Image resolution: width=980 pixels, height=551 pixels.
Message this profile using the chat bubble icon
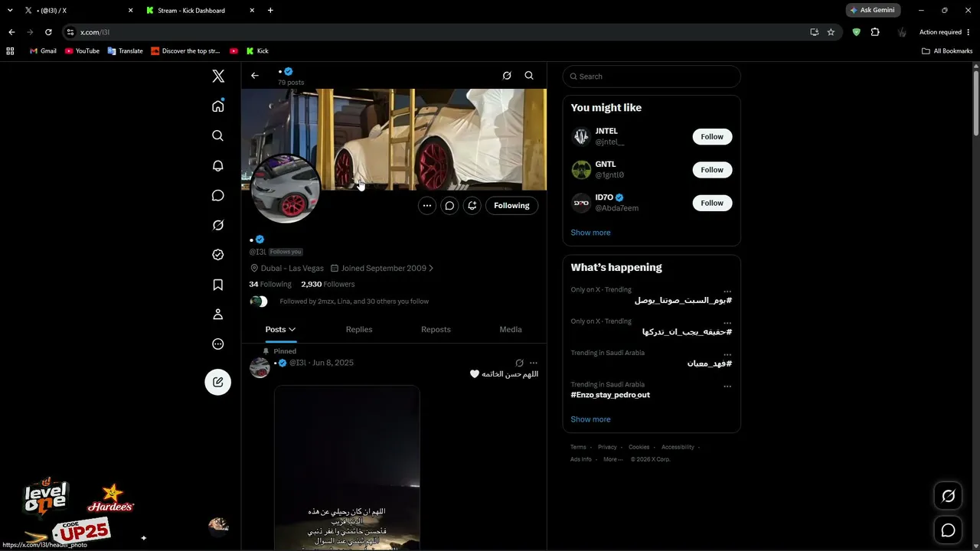(x=450, y=205)
